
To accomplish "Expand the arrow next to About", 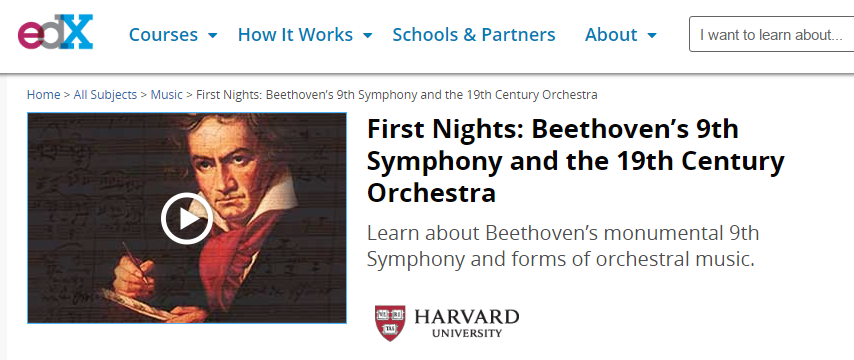I will [x=652, y=36].
